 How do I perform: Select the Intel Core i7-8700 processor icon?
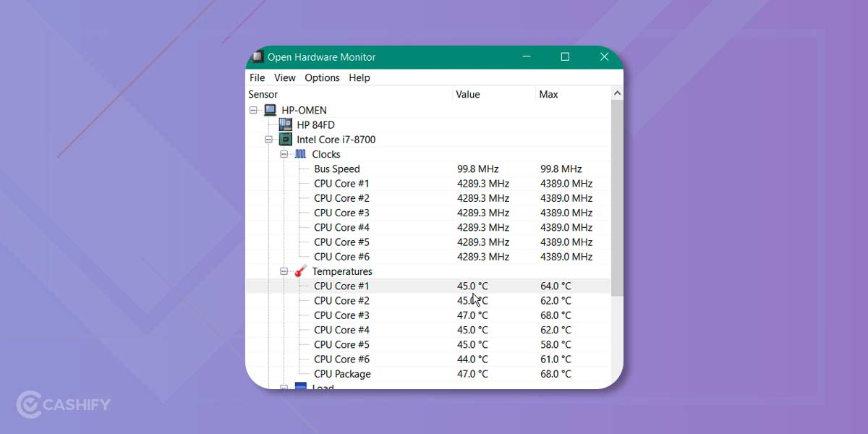coord(286,139)
